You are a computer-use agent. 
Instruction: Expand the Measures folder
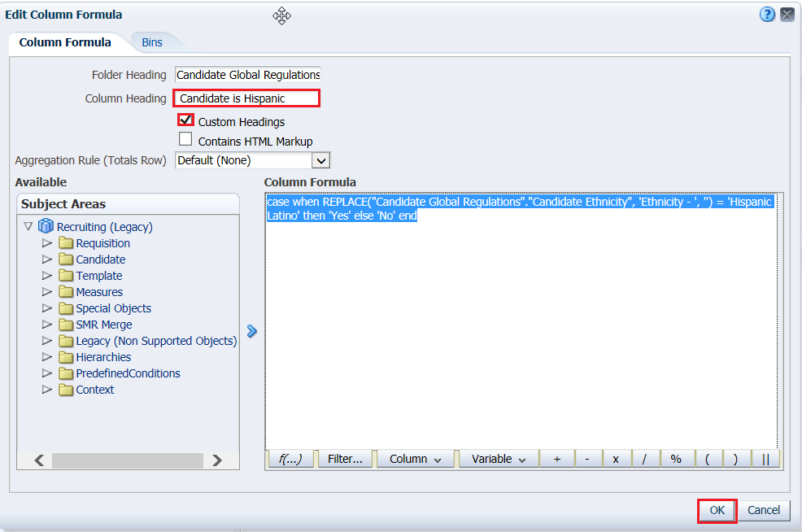47,292
